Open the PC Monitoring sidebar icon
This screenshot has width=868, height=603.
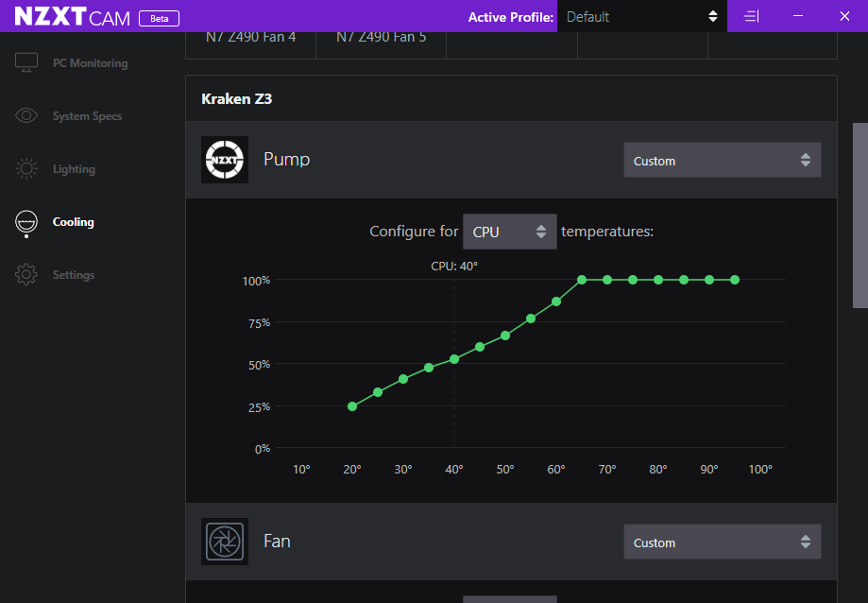pyautogui.click(x=26, y=61)
